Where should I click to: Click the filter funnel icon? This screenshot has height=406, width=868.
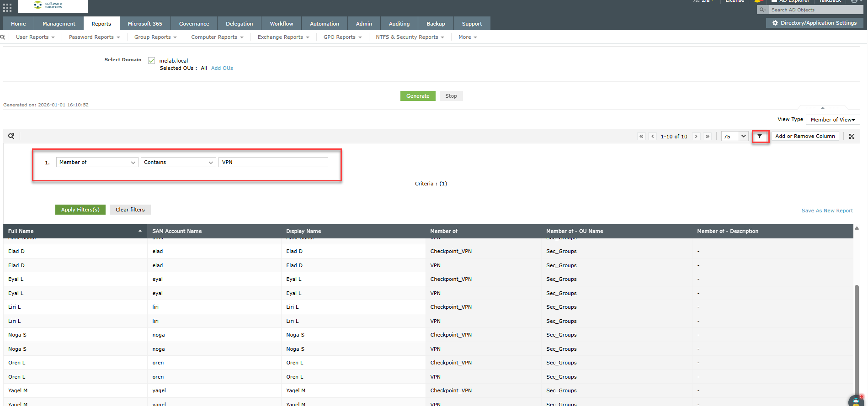(x=760, y=136)
